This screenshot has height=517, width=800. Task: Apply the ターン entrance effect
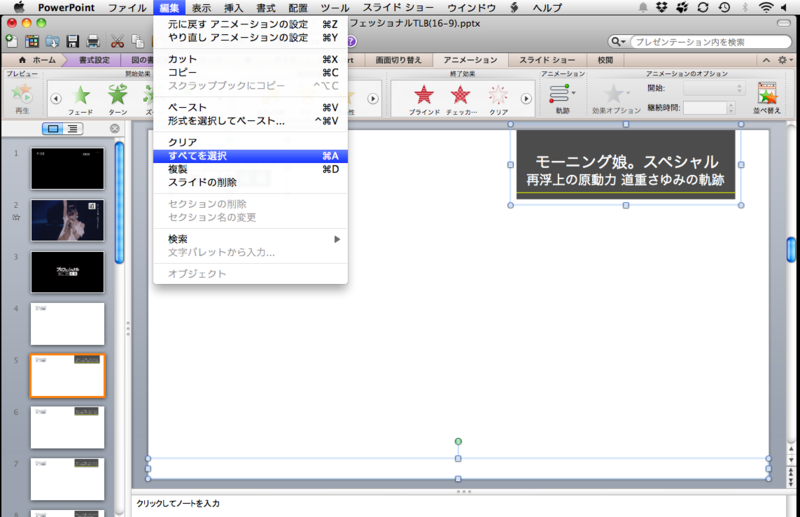point(118,100)
